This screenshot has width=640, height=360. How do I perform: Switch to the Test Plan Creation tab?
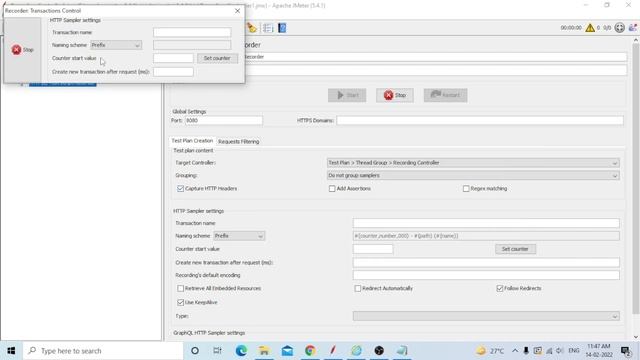coord(192,141)
